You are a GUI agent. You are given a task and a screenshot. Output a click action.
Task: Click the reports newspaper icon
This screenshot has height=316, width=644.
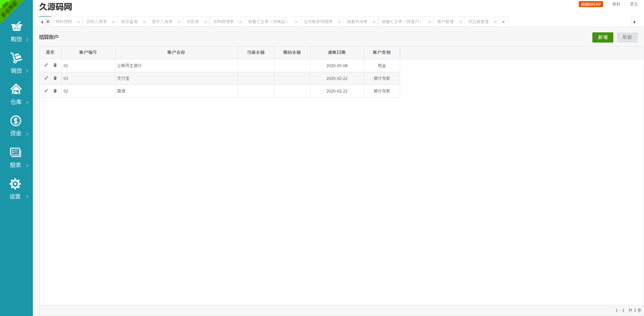coord(15,152)
